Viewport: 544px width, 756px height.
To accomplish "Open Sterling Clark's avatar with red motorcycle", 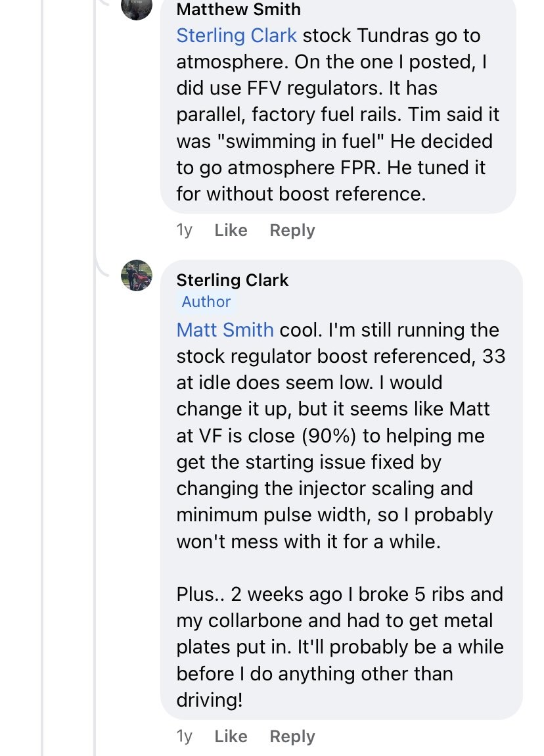I will [137, 275].
